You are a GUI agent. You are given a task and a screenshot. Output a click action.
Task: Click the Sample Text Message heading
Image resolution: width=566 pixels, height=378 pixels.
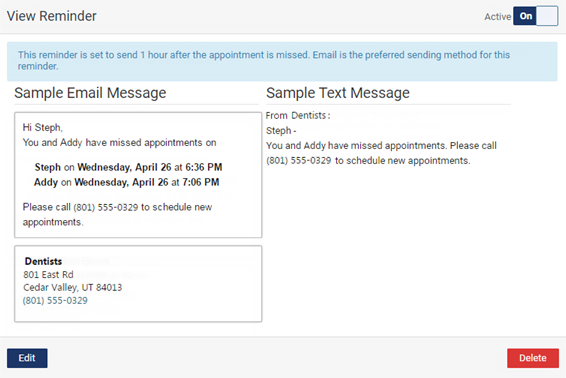click(338, 93)
